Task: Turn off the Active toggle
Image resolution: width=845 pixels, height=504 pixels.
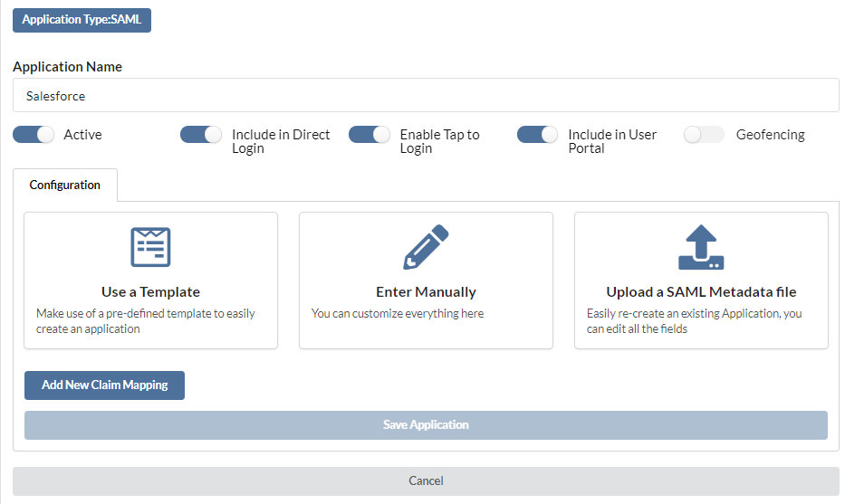Action: click(34, 135)
